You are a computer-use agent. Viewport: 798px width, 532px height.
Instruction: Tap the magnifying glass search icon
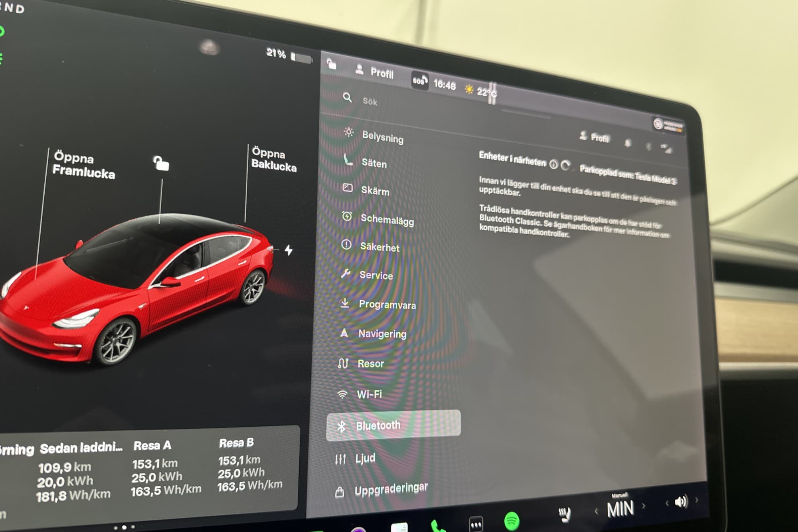(348, 97)
